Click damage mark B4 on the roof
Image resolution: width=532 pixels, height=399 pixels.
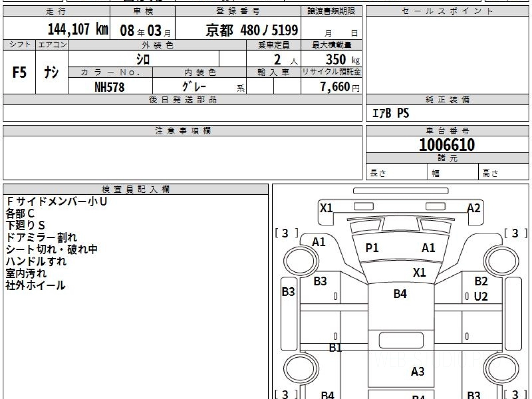(400, 293)
